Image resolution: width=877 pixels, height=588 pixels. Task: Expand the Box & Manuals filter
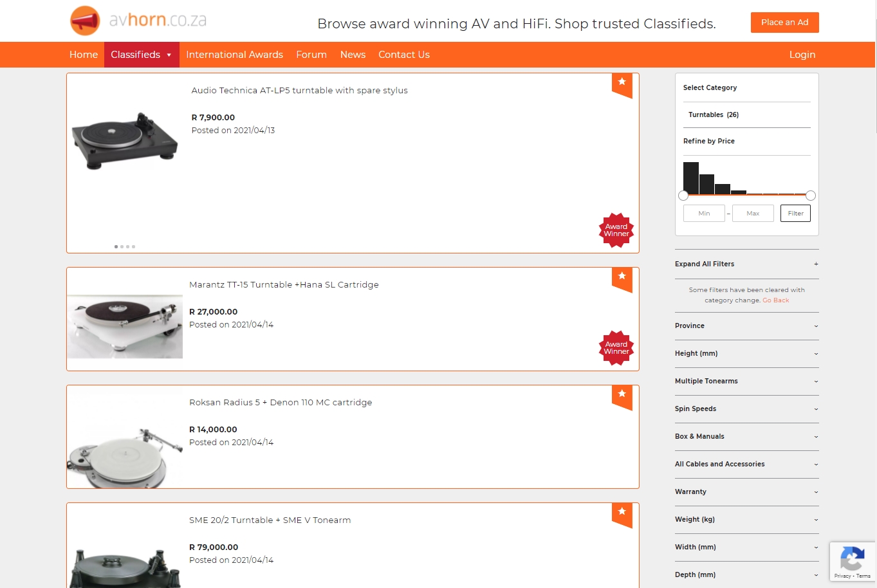pyautogui.click(x=746, y=436)
